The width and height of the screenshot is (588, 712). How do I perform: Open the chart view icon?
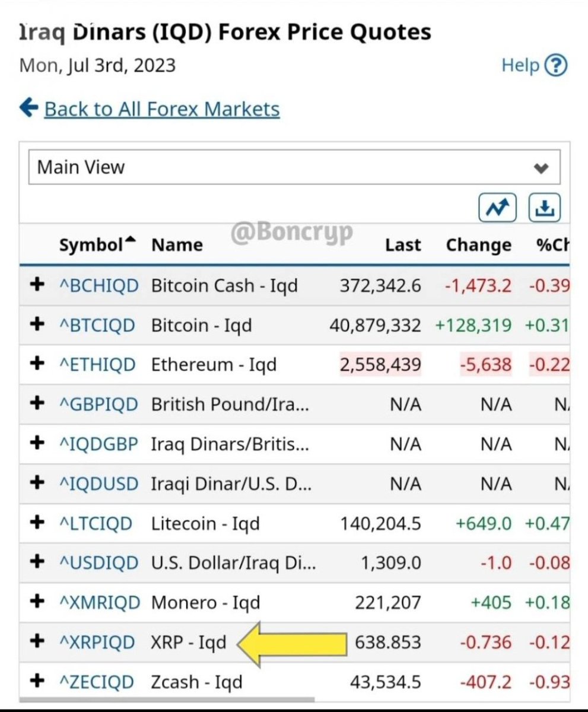click(x=498, y=207)
